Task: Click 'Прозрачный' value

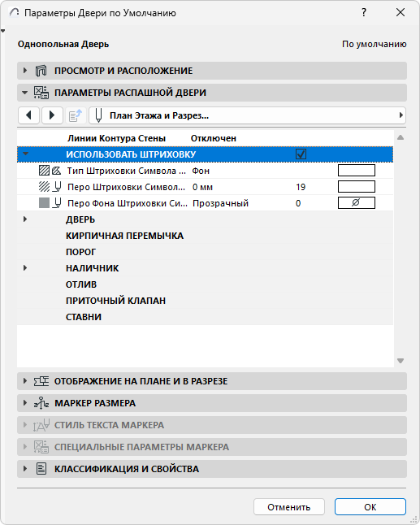Action: click(x=220, y=203)
